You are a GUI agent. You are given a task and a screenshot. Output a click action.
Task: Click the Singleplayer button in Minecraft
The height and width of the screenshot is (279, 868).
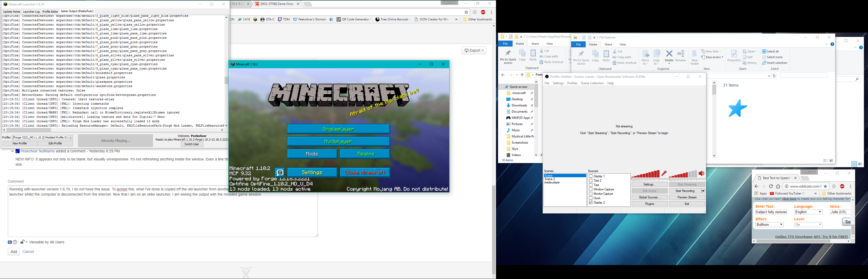tap(338, 129)
